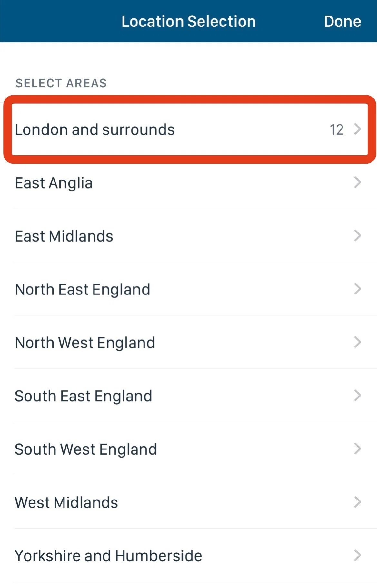Open South East England locations
This screenshot has height=588, width=377.
coord(84,396)
